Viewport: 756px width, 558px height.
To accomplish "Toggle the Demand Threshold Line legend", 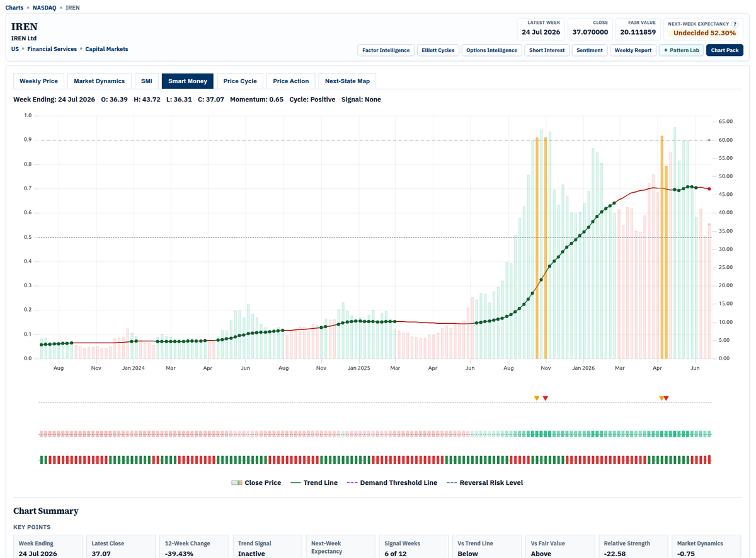I will pos(392,483).
